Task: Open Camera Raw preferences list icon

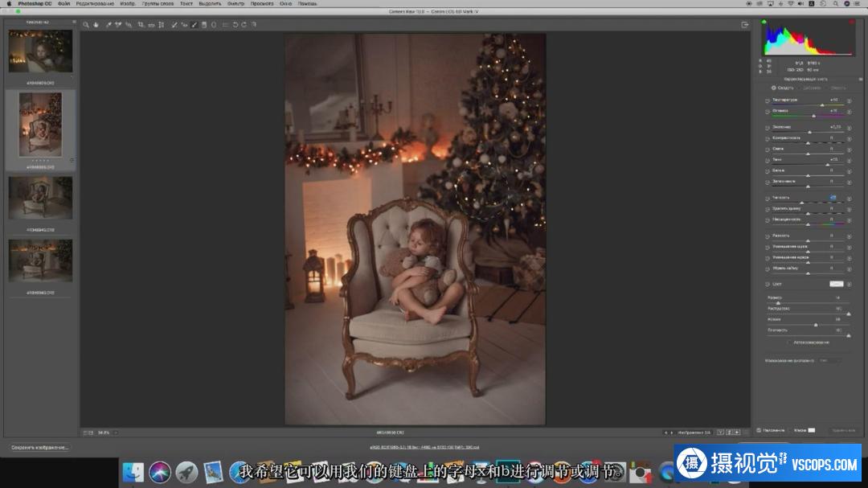Action: click(225, 25)
